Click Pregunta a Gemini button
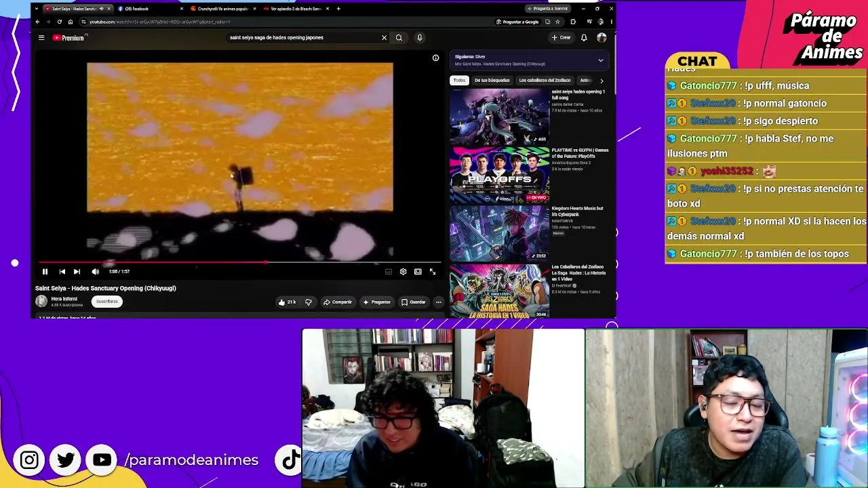 point(547,9)
